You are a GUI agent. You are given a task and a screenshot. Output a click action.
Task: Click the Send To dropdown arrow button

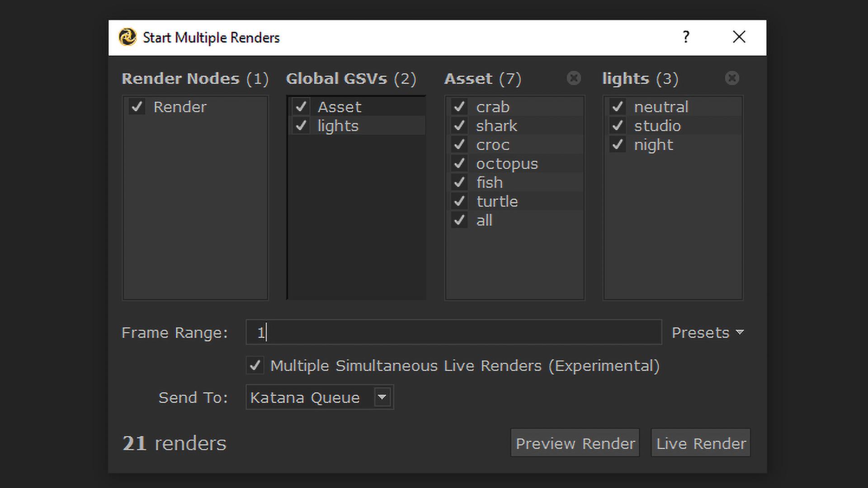coord(382,397)
